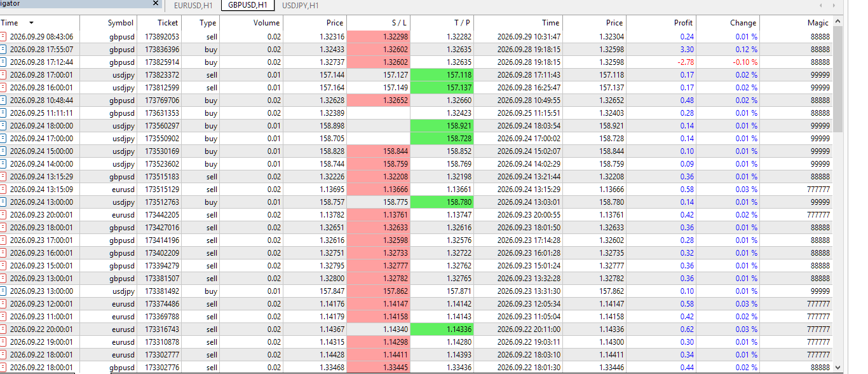This screenshot has height=374, width=868.
Task: Select the GBPUSD,H1 chart tab
Action: 247,6
